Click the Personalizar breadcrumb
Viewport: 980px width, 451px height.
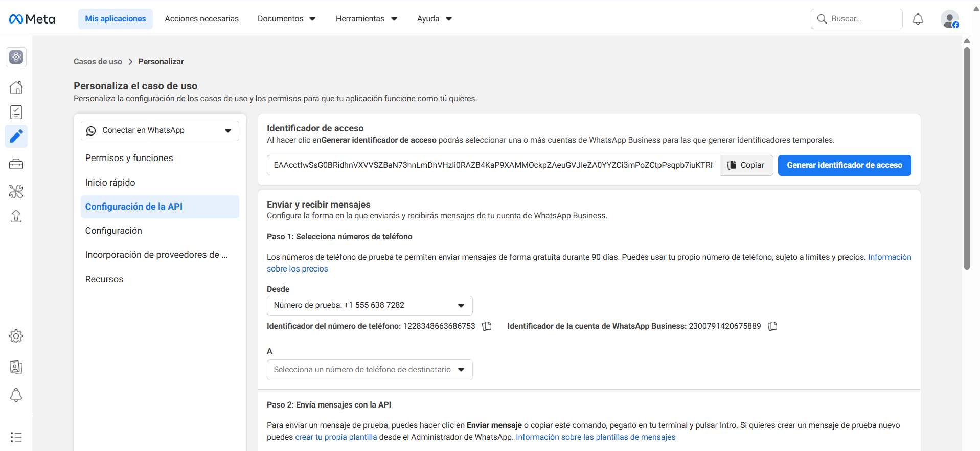(x=161, y=62)
